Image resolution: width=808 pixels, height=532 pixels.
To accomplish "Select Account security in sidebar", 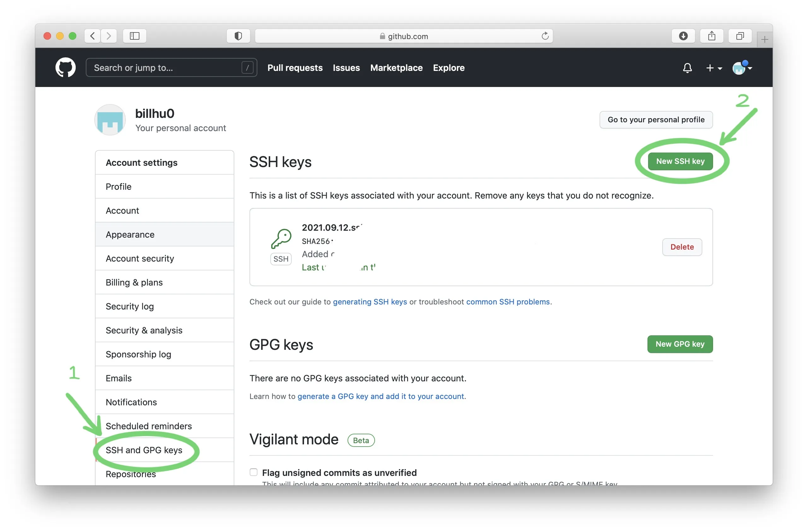I will (139, 258).
